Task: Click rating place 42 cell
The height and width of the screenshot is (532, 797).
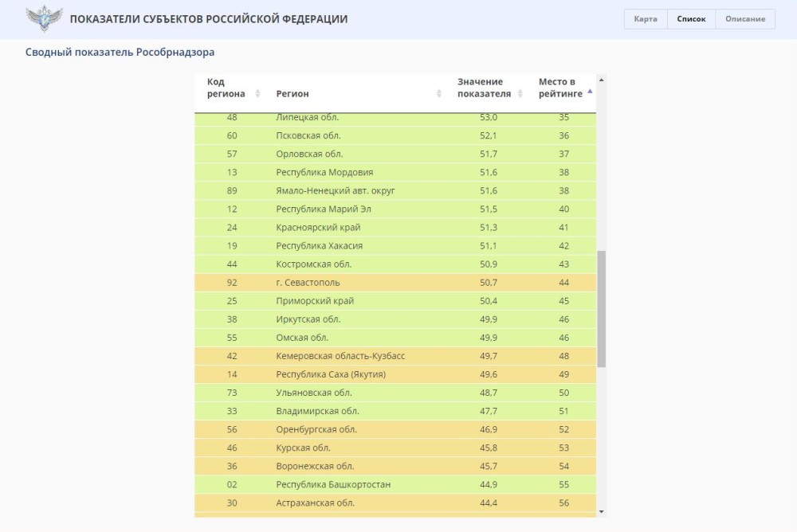Action: click(563, 246)
